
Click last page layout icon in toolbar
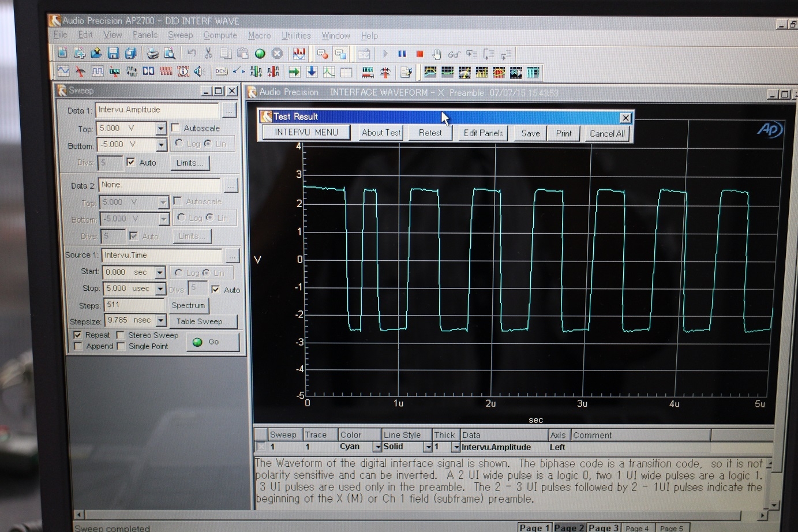tap(533, 73)
